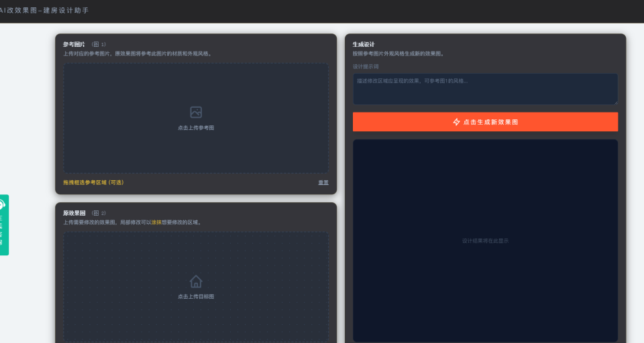Click the (图 1) label next to 参考图片
Viewport: 644px width, 343px height.
(x=99, y=44)
